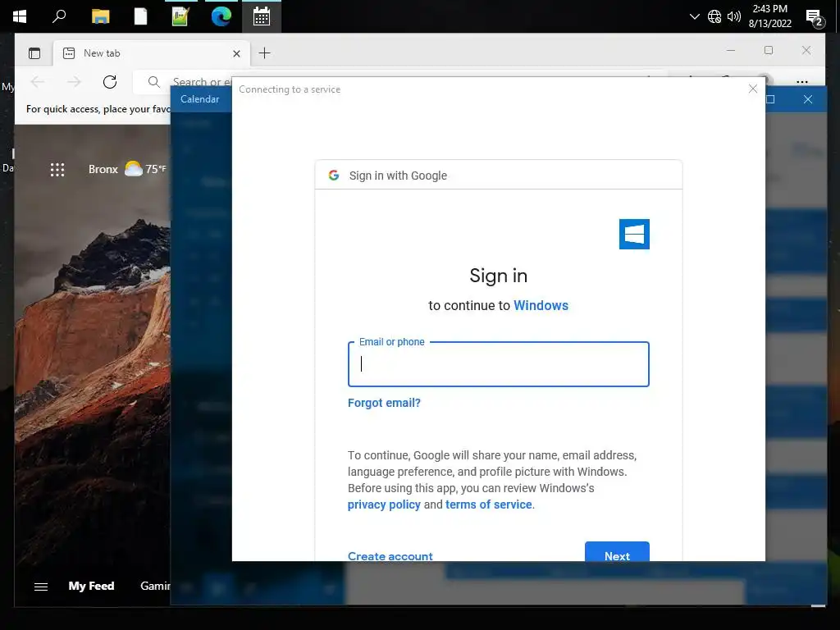This screenshot has width=840, height=630.
Task: Maximize the Calendar window
Action: coord(771,99)
